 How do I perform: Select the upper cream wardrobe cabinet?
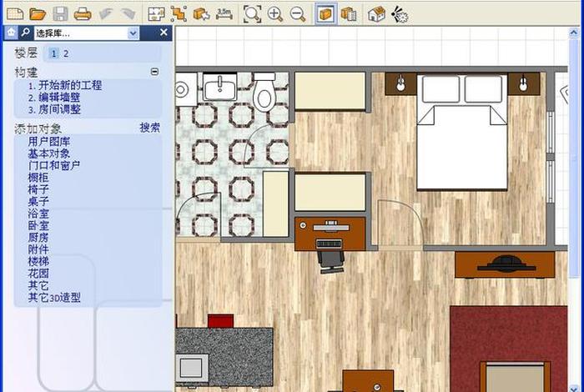coord(330,91)
